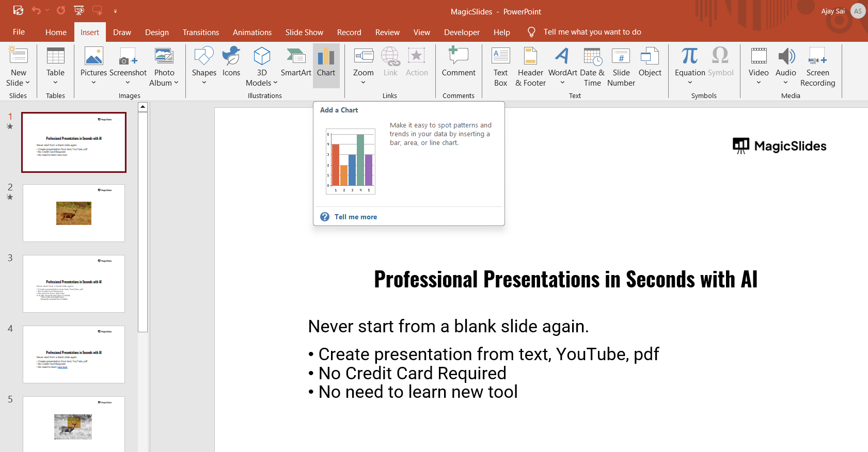The height and width of the screenshot is (452, 868).
Task: Click the Shapes icon in Illustrations
Action: (204, 57)
